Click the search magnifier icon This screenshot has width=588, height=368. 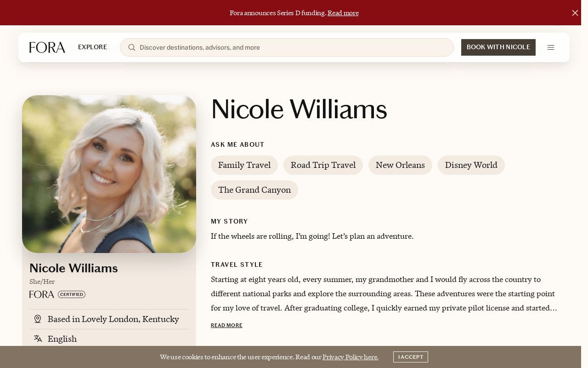coord(132,47)
